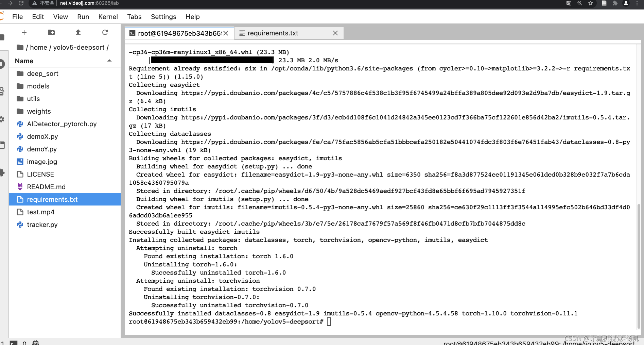Screen dimensions: 644x345
Task: Bookmark the page with the star icon
Action: pos(591,3)
